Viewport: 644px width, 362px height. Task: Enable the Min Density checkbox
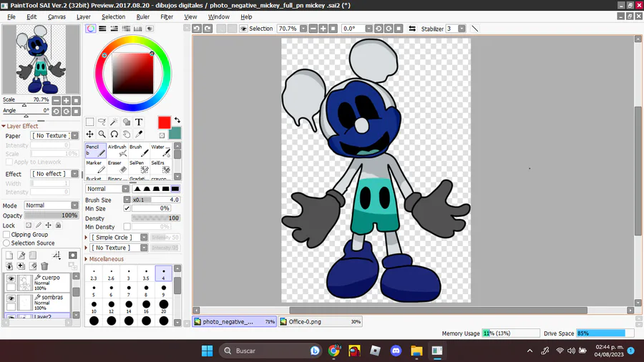tap(127, 227)
